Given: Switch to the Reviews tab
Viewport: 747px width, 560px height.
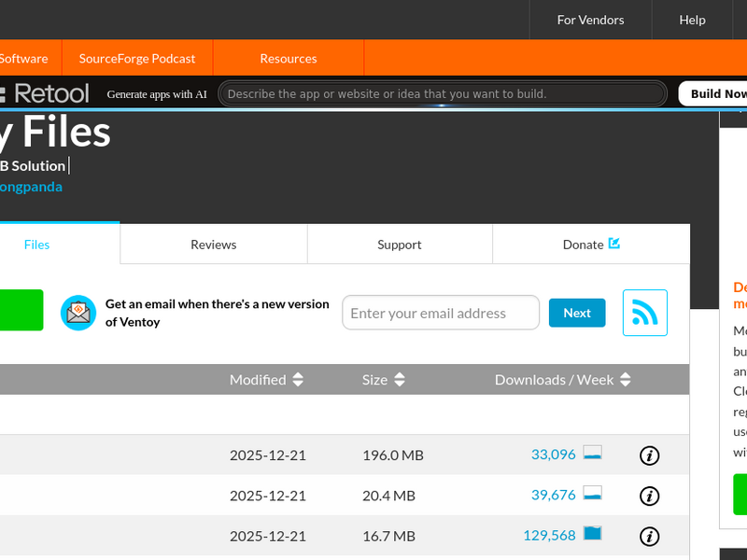Looking at the screenshot, I should tap(214, 245).
